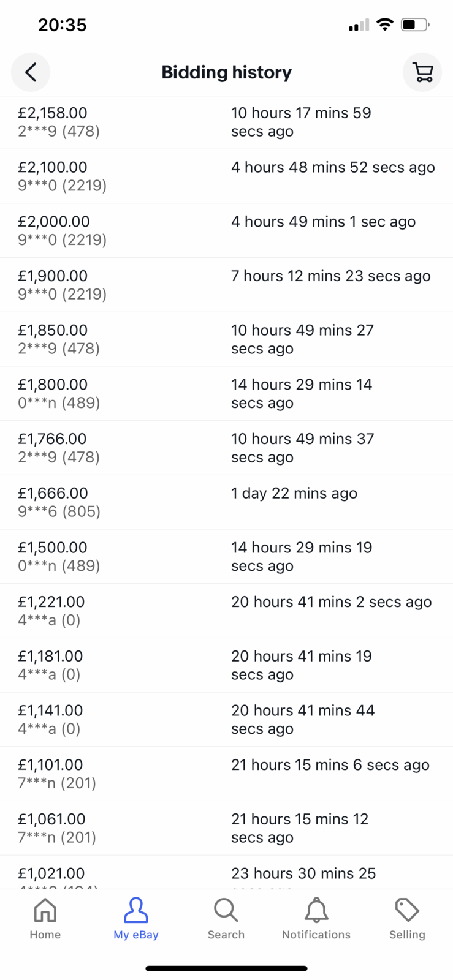Viewport: 453px width, 980px height.
Task: Tap the £1,221.00 bid entry
Action: coord(226,611)
